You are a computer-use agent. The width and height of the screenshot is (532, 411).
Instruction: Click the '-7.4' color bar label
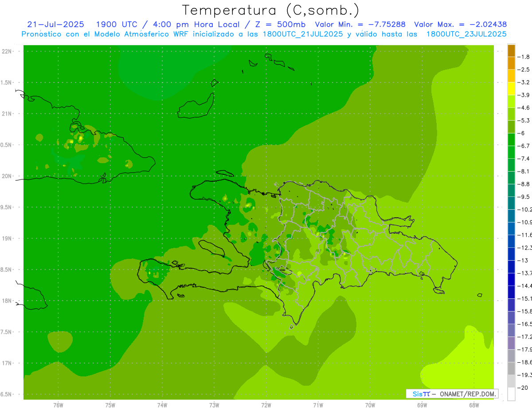click(x=524, y=159)
